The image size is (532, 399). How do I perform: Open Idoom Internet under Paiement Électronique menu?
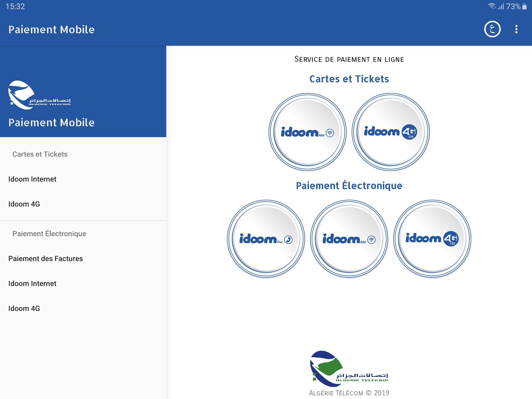(x=83, y=283)
